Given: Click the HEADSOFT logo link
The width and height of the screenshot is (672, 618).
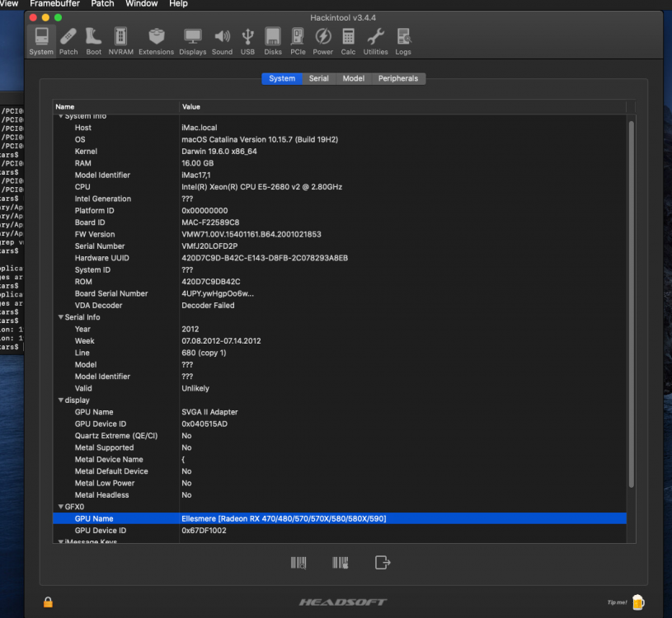Looking at the screenshot, I should 343,602.
